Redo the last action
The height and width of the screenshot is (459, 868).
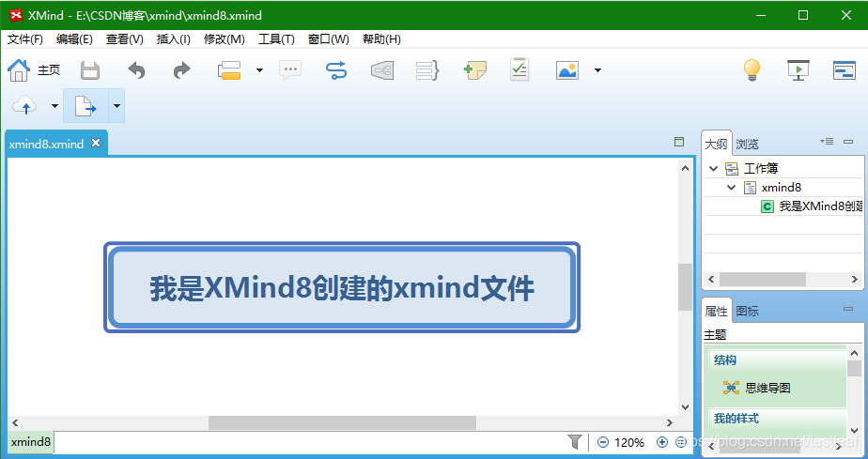pos(181,70)
